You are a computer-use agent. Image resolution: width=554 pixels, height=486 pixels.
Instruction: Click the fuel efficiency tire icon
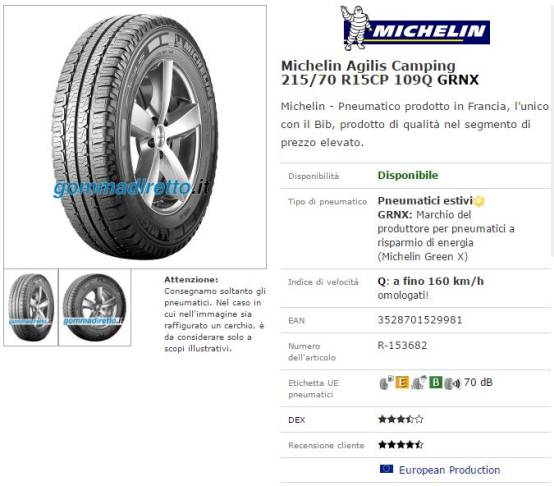click(386, 383)
